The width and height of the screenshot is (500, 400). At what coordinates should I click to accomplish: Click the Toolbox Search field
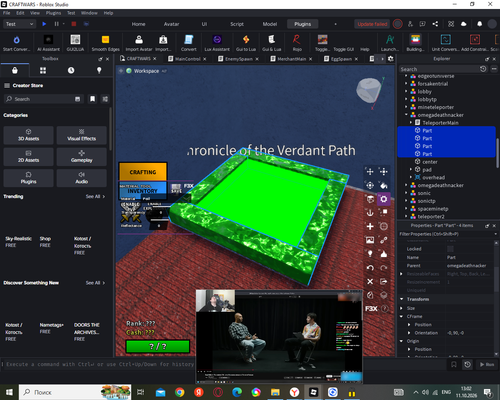click(x=42, y=99)
